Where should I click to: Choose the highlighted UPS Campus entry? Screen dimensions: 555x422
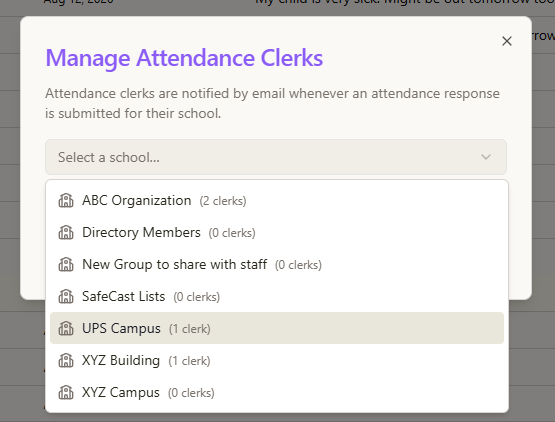click(x=277, y=328)
